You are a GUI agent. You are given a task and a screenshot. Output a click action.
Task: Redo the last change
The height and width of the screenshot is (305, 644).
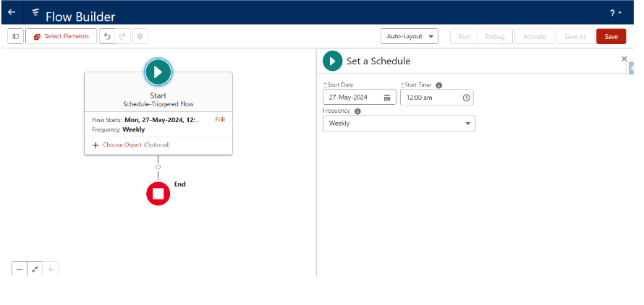pyautogui.click(x=122, y=36)
